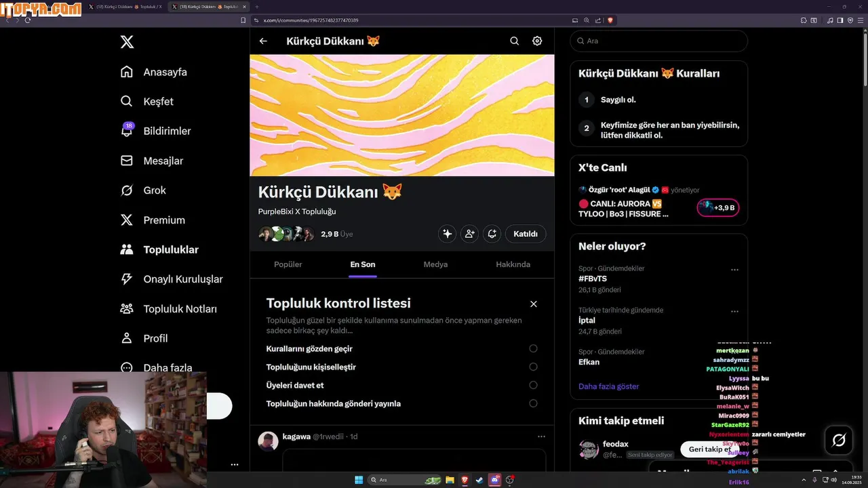The image size is (868, 488).
Task: Open Onaylı Kuruluşlar lightning icon
Action: tap(127, 279)
